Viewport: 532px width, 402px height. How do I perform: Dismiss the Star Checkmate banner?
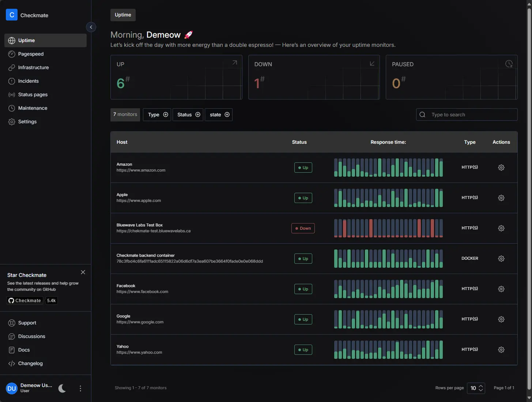pos(83,272)
